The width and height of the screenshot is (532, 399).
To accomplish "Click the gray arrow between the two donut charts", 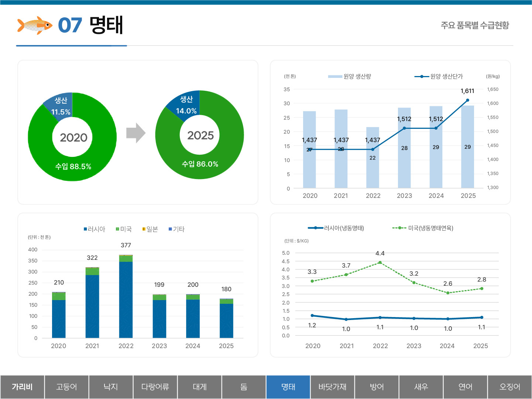I will 136,133.
